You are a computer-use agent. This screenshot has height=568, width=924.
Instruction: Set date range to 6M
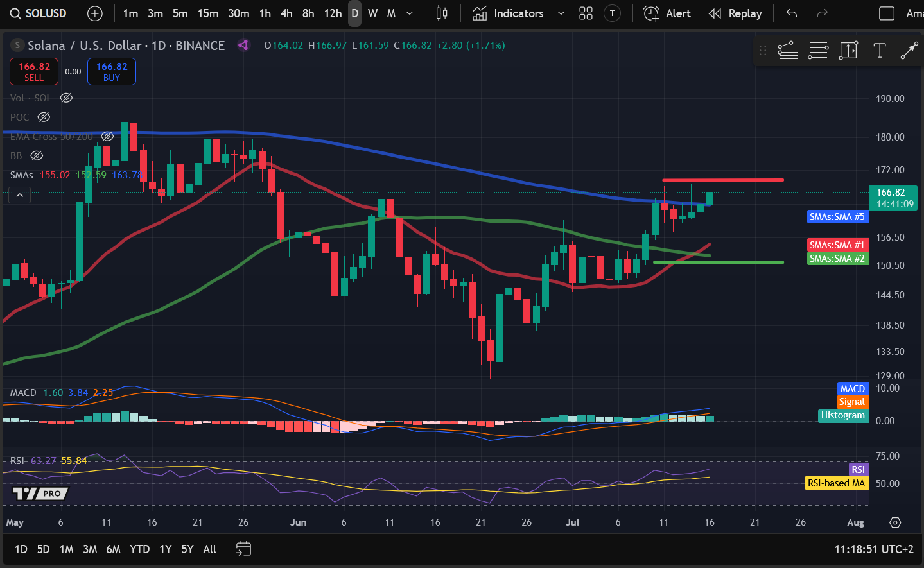click(x=113, y=549)
